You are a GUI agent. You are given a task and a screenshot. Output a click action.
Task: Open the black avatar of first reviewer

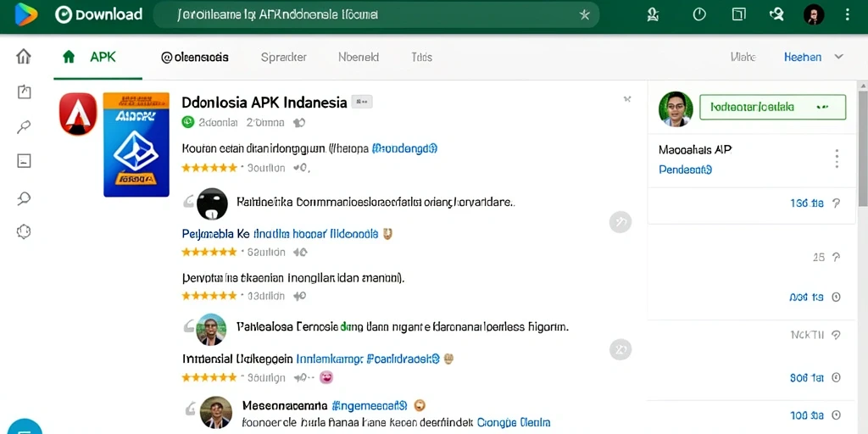(212, 203)
